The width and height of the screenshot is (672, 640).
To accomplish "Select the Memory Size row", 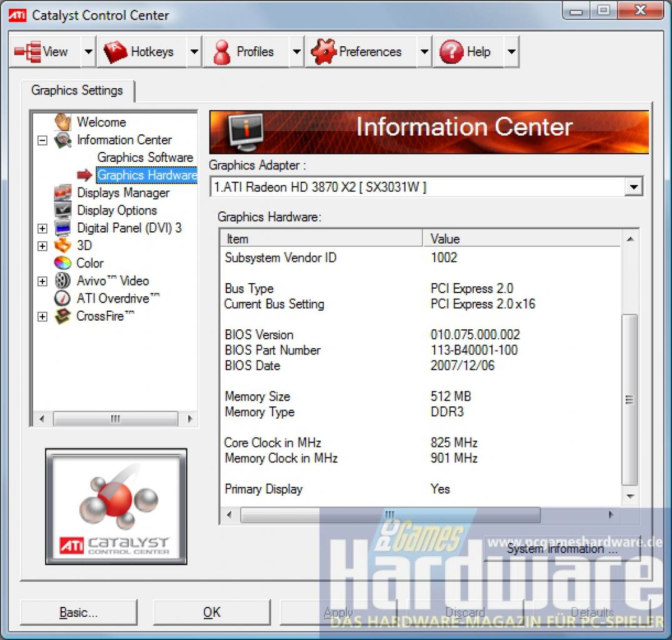I will (x=420, y=396).
